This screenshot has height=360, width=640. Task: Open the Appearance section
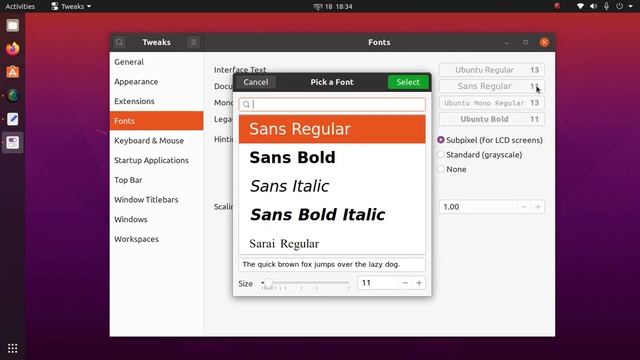click(x=156, y=82)
